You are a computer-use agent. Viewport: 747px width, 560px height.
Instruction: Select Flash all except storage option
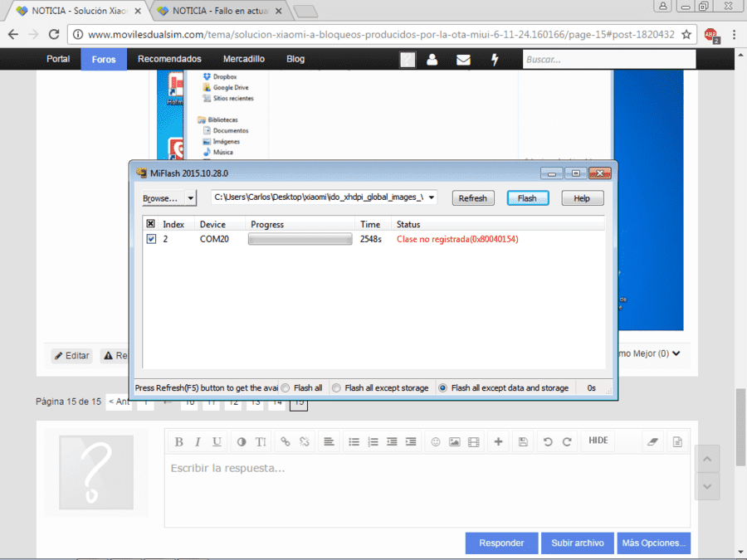point(336,388)
